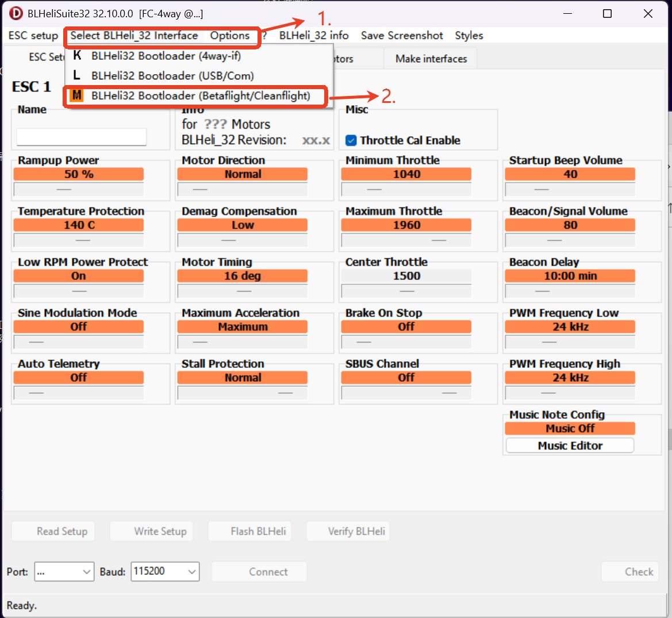This screenshot has width=672, height=618.
Task: Click the Flash BLHeli button
Action: tap(250, 531)
